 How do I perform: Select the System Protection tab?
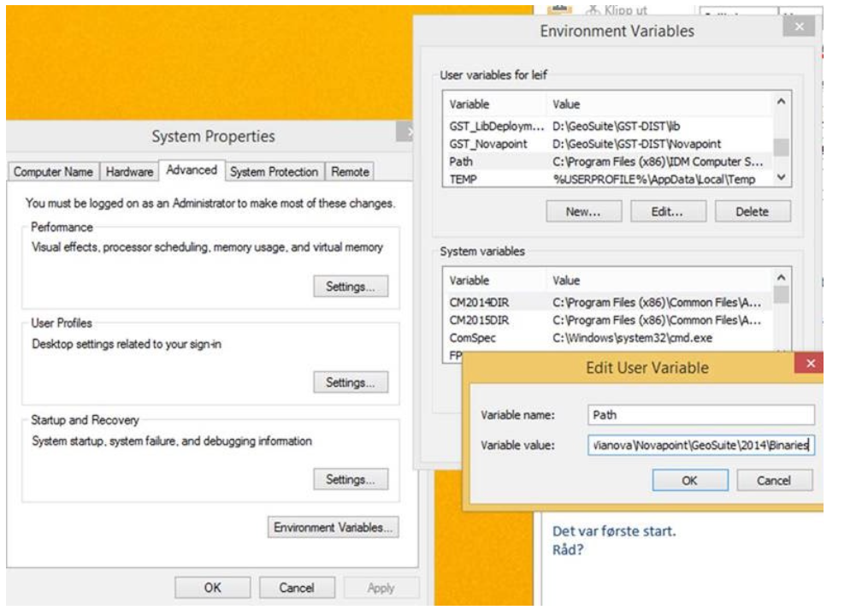[x=274, y=172]
